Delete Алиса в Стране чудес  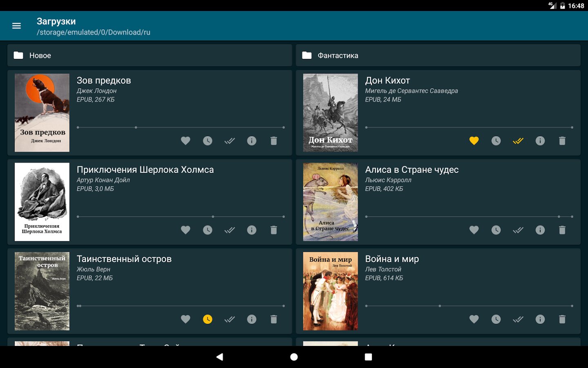tap(562, 230)
